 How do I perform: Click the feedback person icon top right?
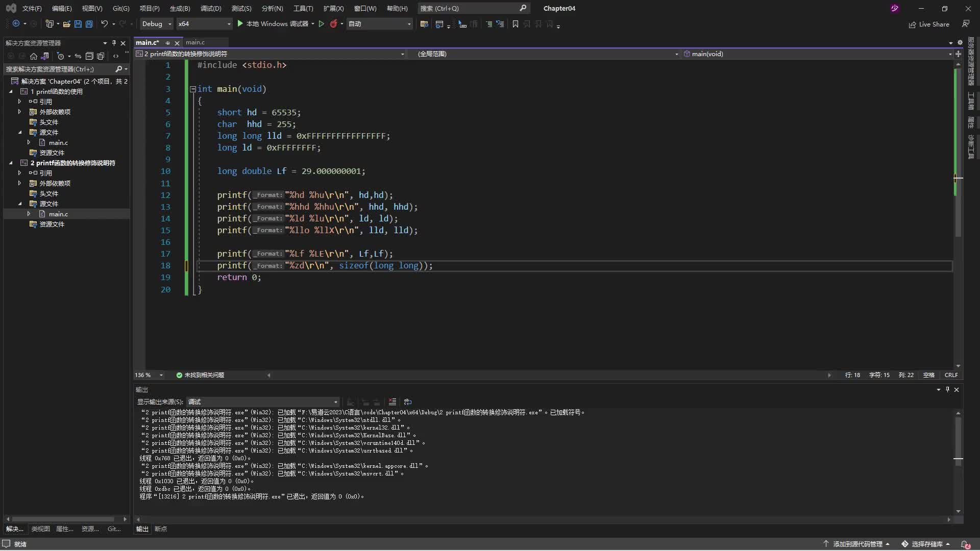(x=965, y=23)
